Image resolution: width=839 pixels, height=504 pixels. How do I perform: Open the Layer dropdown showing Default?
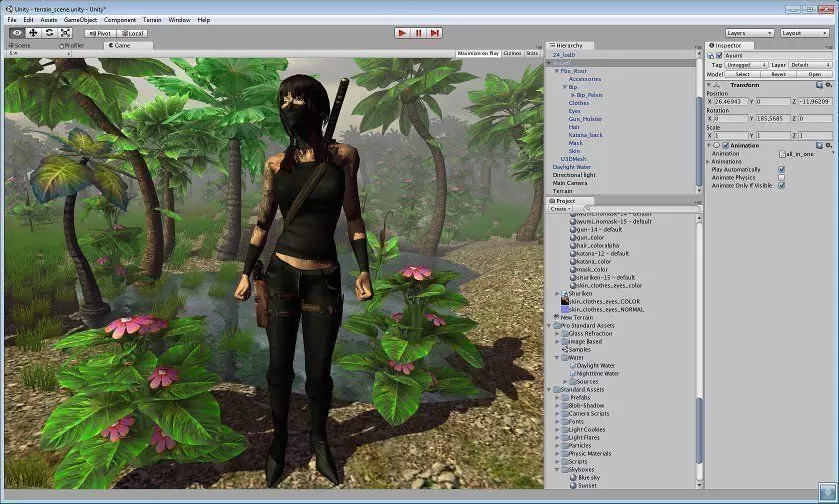pos(810,65)
